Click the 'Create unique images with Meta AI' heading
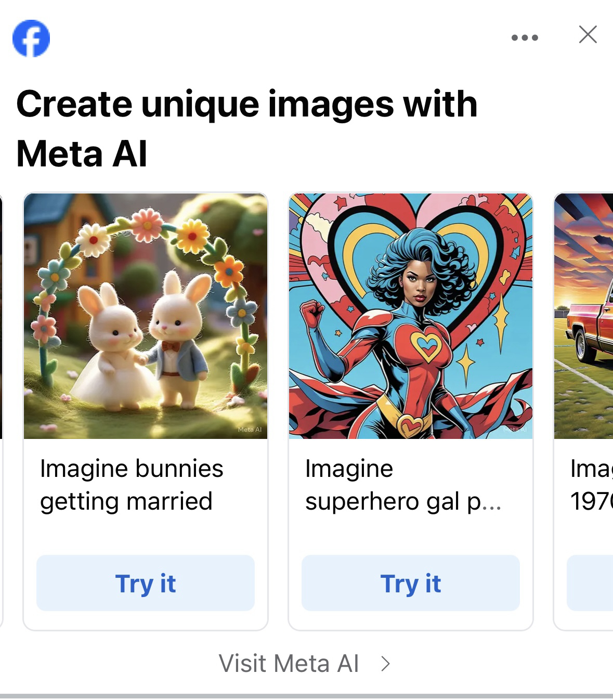The image size is (613, 700). click(246, 128)
